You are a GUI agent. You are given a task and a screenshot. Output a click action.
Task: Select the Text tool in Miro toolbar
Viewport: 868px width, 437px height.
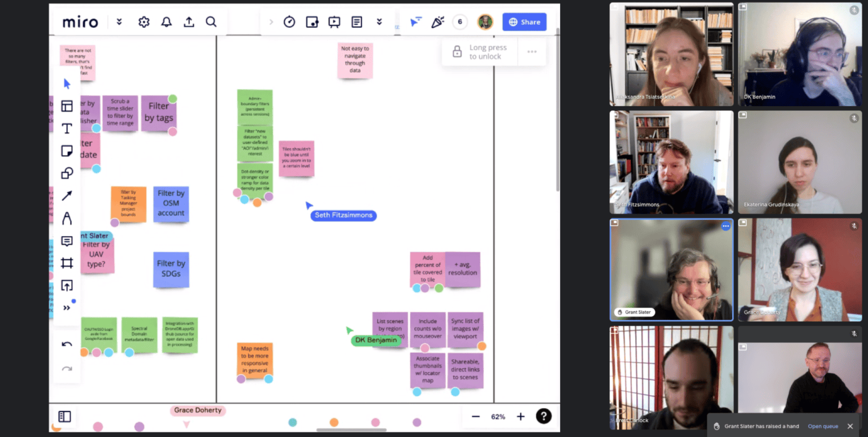67,129
